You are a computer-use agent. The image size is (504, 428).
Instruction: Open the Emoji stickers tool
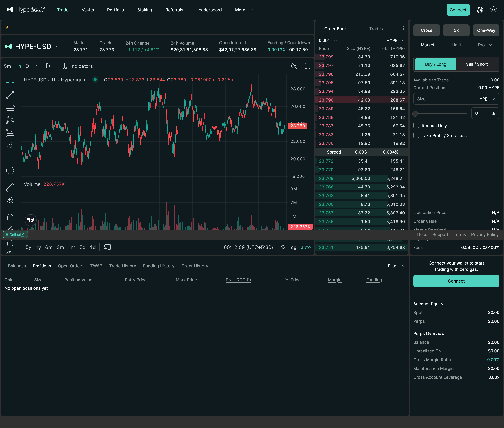click(10, 170)
